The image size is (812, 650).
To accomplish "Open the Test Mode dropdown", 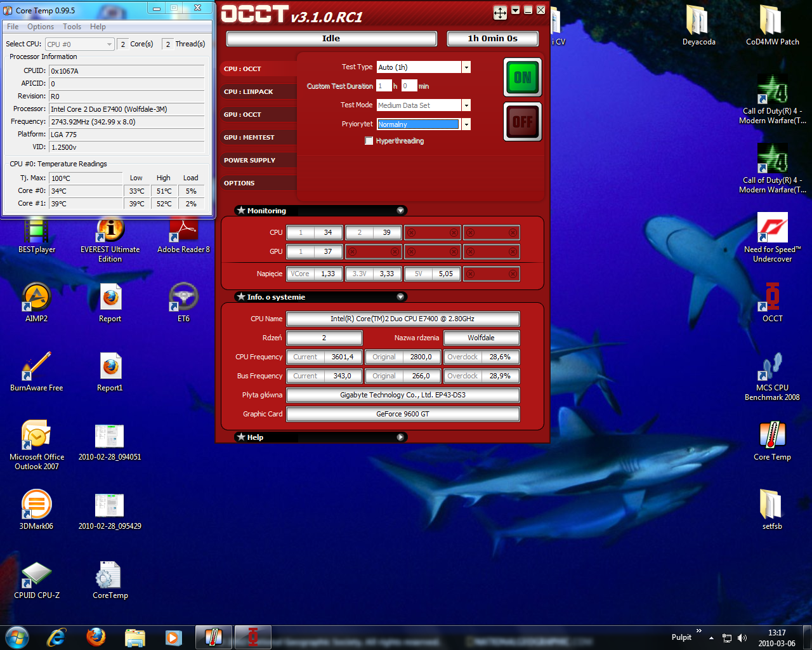I will point(466,105).
